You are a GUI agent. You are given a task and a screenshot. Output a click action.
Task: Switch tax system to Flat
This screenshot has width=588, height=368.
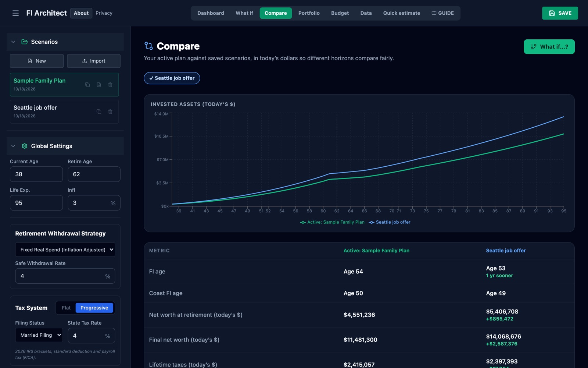tap(66, 308)
